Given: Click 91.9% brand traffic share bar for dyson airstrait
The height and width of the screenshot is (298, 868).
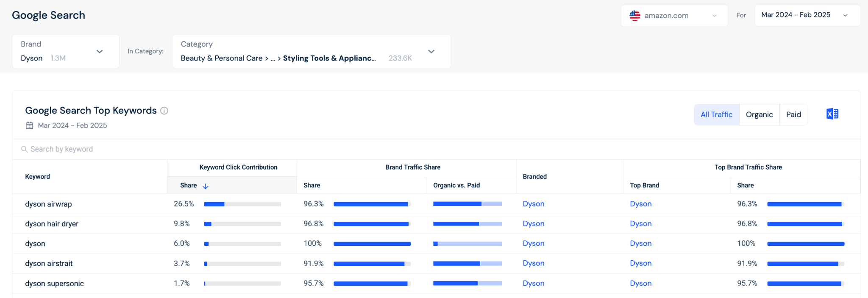Looking at the screenshot, I should point(372,264).
